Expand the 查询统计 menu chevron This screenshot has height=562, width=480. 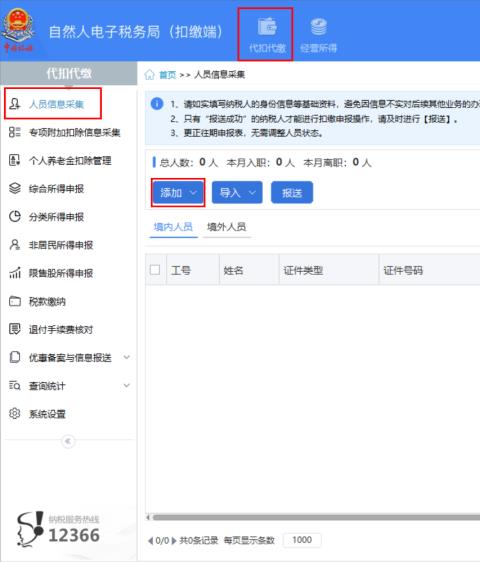click(127, 385)
